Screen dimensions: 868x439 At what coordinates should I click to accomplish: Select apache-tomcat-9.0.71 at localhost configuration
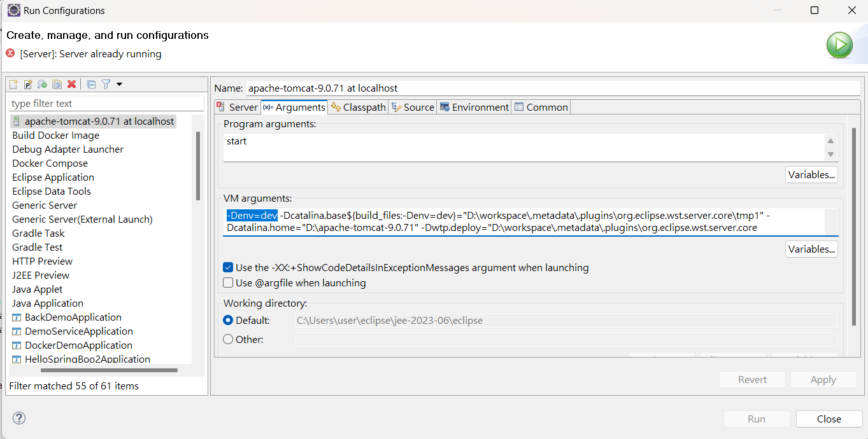click(93, 121)
